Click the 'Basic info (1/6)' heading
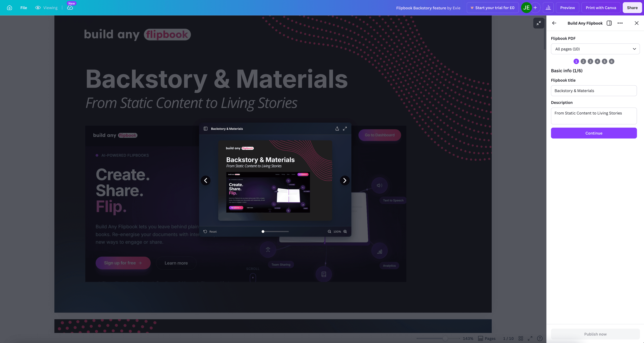Viewport: 644px width, 343px height. point(567,71)
